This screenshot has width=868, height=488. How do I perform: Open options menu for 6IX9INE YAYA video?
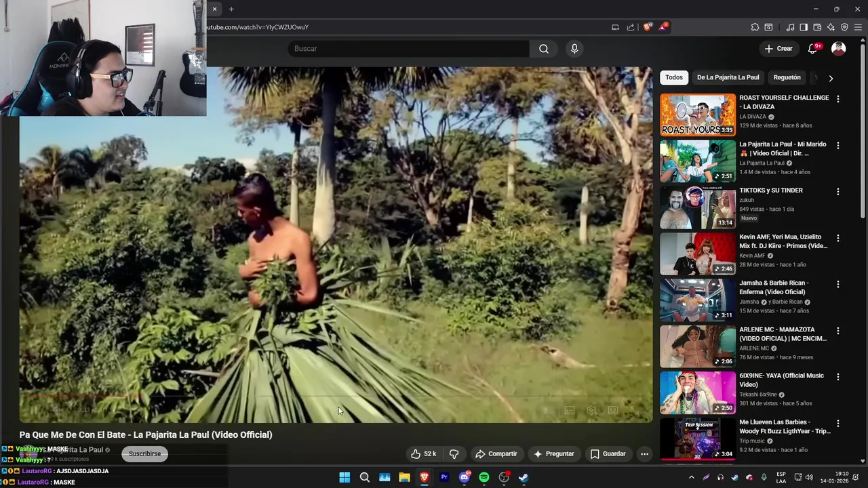(838, 377)
